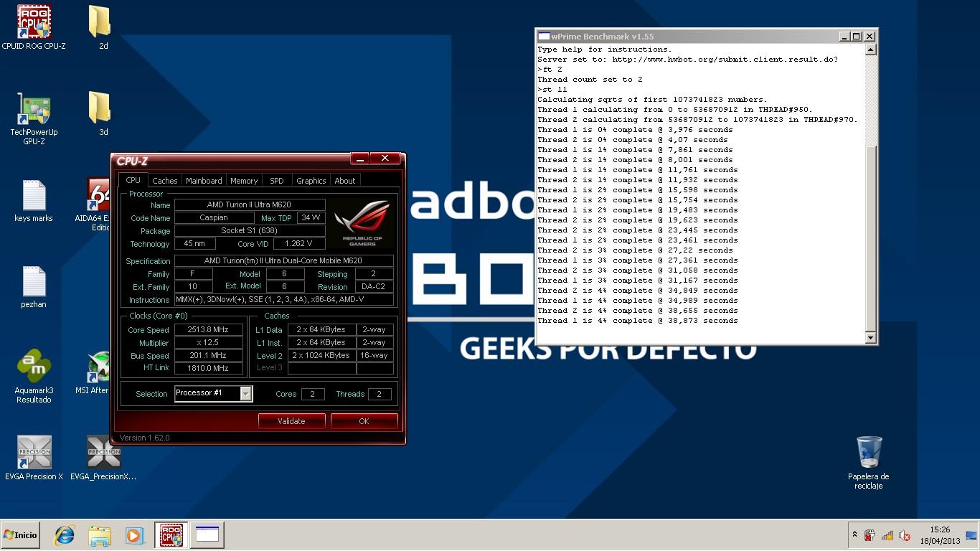The image size is (980, 551).
Task: Switch to the Memory tab in CPU-Z
Action: click(244, 181)
